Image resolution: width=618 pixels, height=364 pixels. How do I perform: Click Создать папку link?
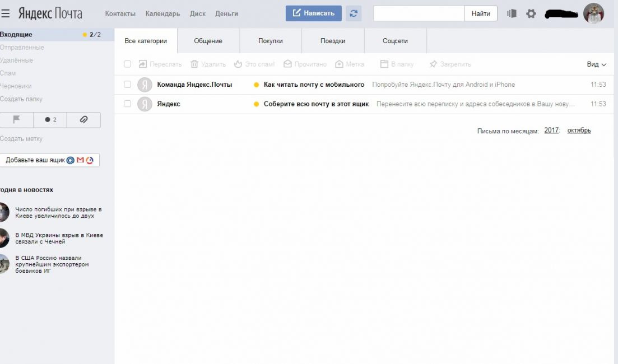21,99
